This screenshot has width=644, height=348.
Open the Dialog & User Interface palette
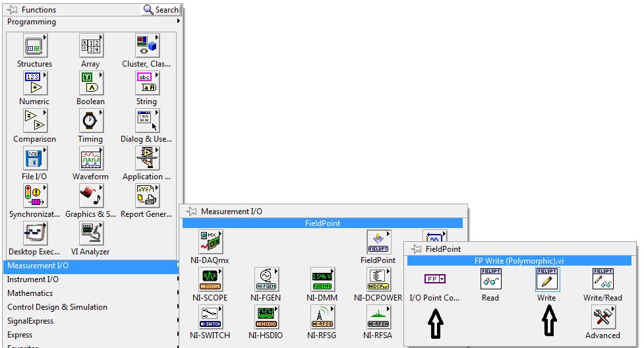(147, 121)
